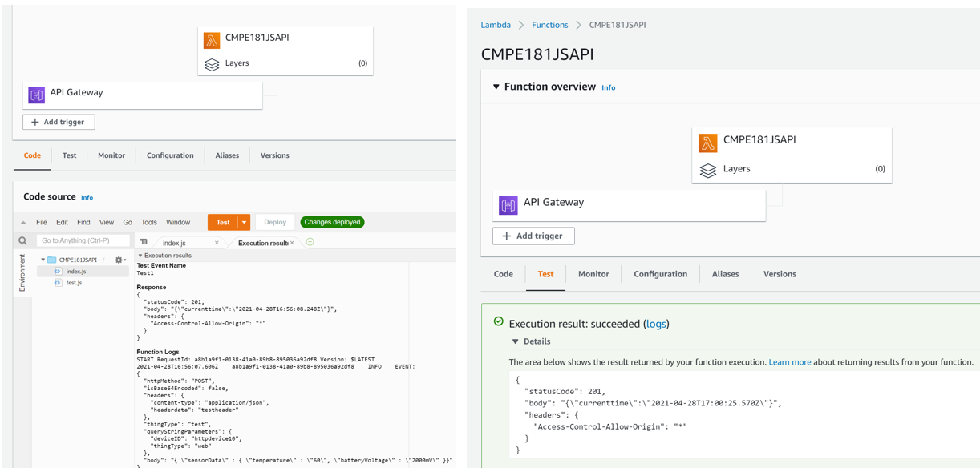Collapse the Details section in right pane
The image size is (980, 468).
click(x=516, y=341)
